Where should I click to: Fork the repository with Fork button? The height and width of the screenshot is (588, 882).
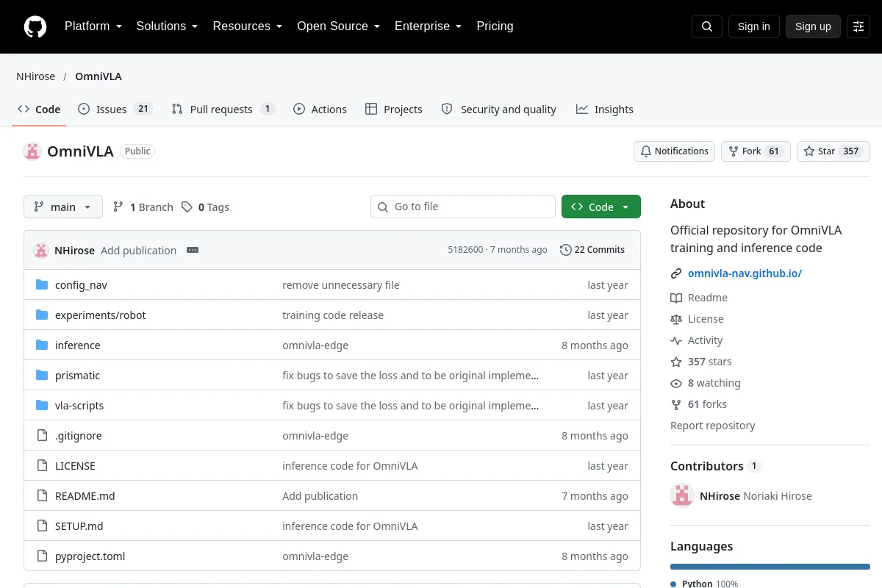756,151
